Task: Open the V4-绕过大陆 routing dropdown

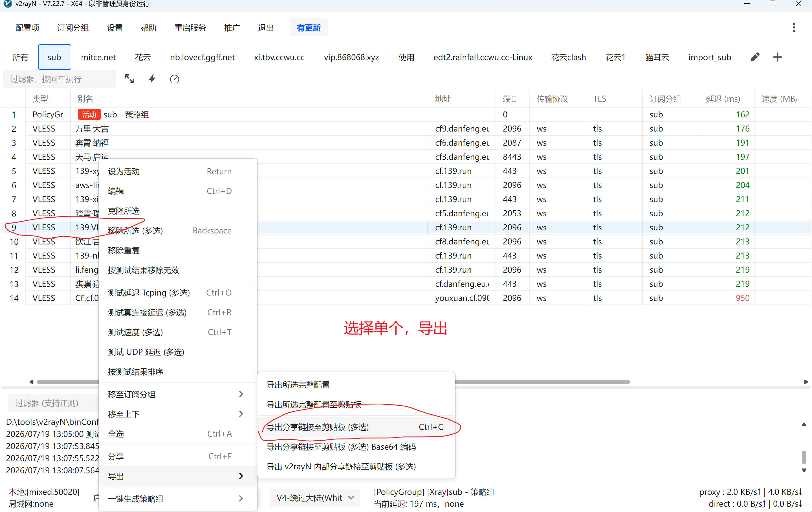Action: (315, 498)
